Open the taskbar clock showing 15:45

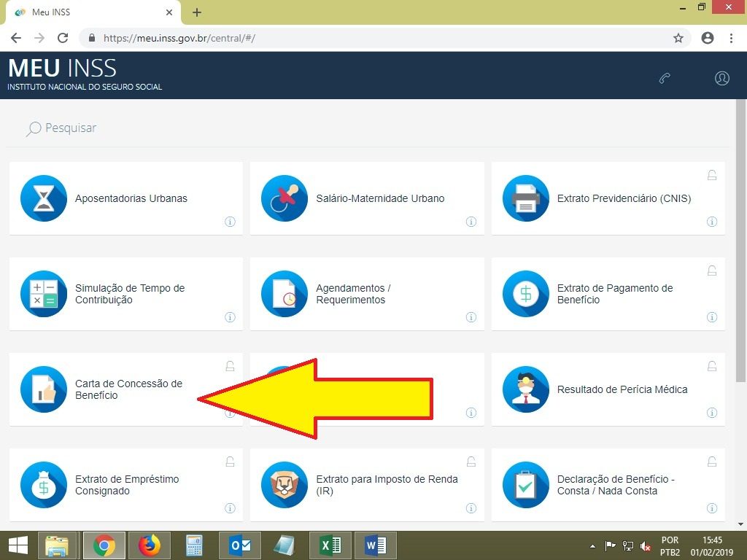pyautogui.click(x=712, y=546)
